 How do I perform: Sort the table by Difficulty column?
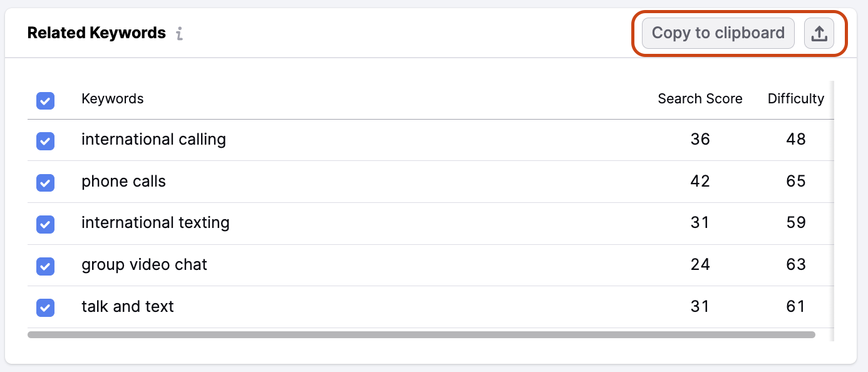click(796, 98)
